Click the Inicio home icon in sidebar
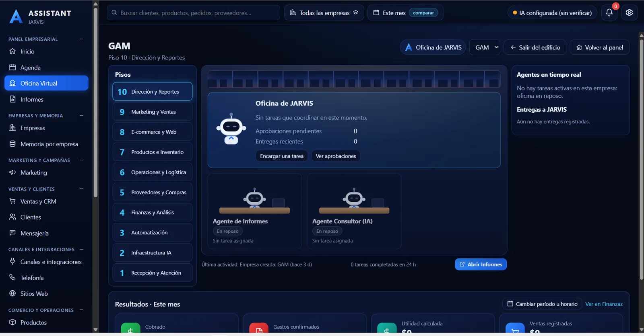Screen dimensions: 644x336 click(x=12, y=51)
